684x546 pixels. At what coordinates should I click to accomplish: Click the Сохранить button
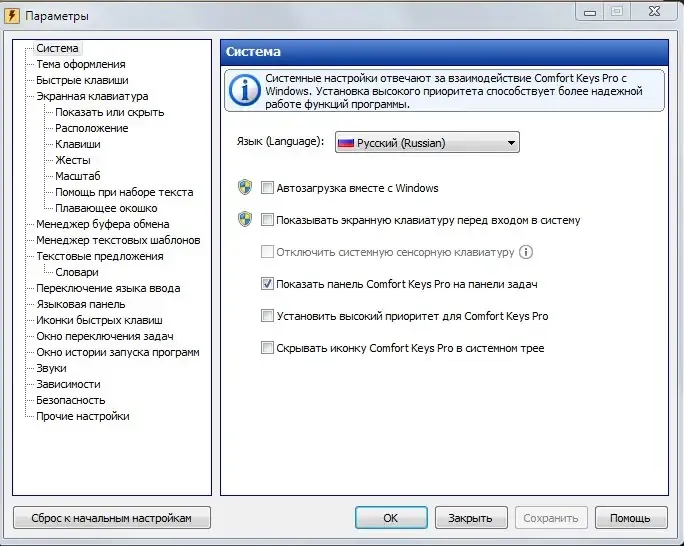point(551,518)
